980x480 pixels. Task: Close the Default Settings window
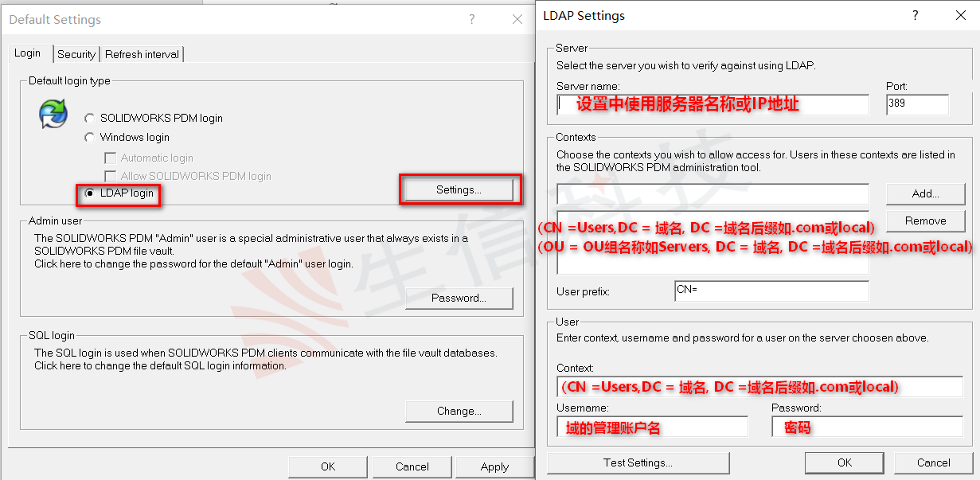517,19
